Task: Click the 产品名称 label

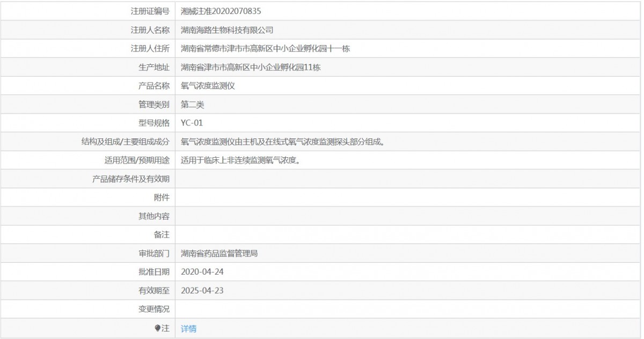Action: tap(153, 86)
